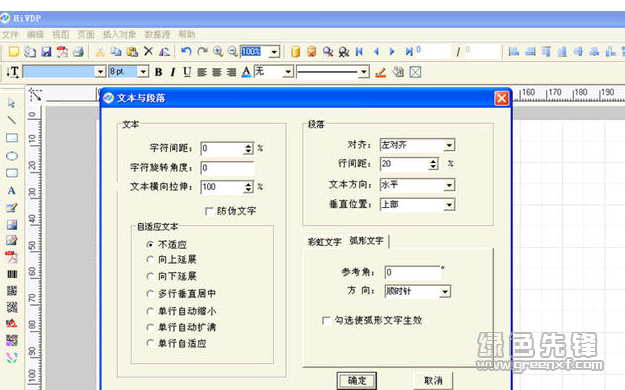Click the New document icon
This screenshot has height=390, width=625.
click(14, 51)
